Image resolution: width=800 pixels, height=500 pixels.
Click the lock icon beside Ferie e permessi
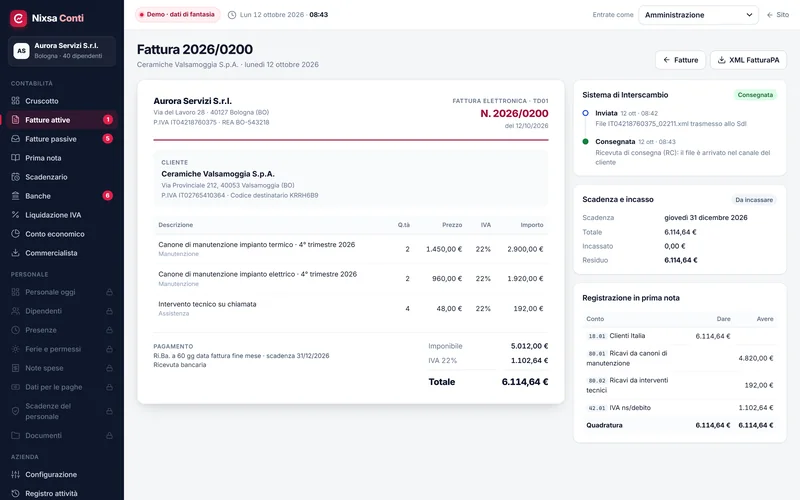[x=109, y=349]
